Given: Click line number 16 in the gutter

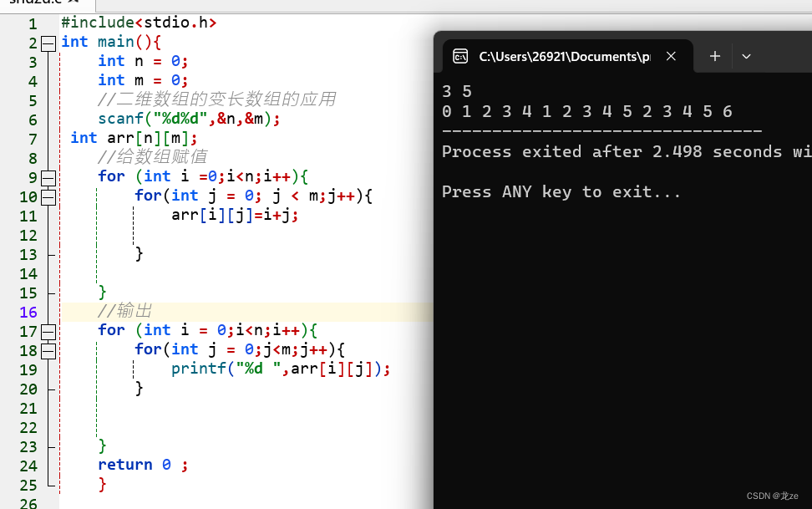Looking at the screenshot, I should [x=28, y=312].
